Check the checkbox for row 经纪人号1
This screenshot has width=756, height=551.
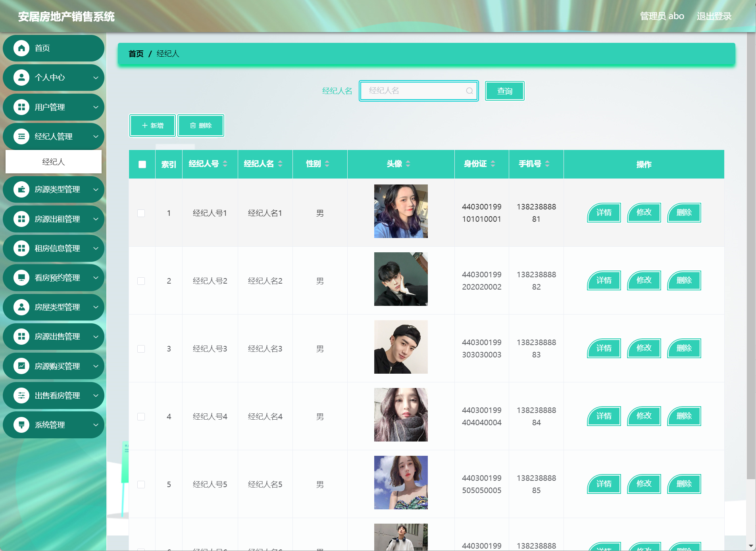pos(141,213)
